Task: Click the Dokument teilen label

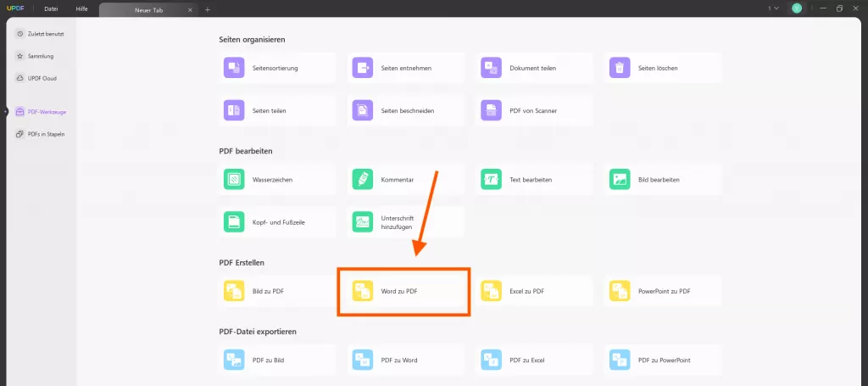Action: [532, 68]
